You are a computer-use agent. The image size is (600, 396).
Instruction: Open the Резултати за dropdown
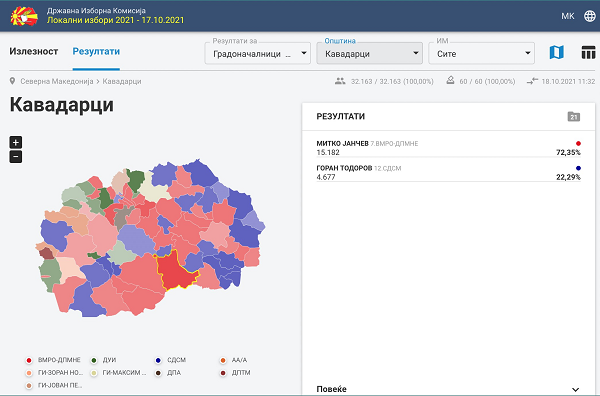click(258, 53)
